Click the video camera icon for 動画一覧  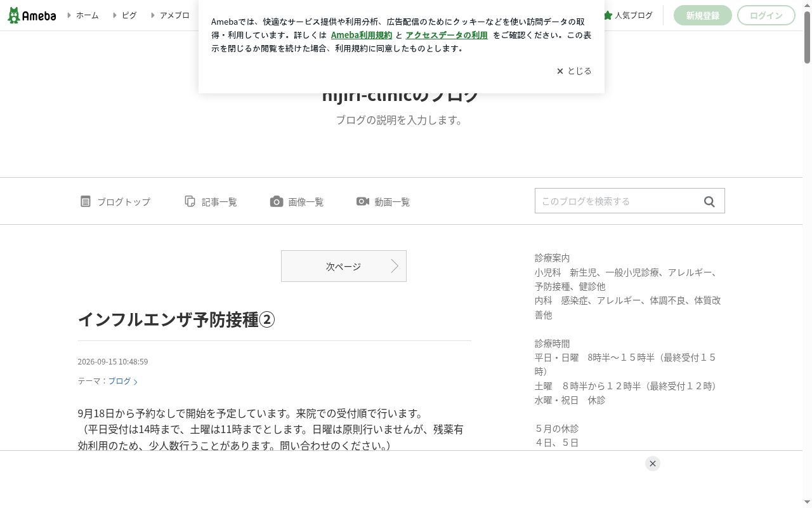pos(363,201)
